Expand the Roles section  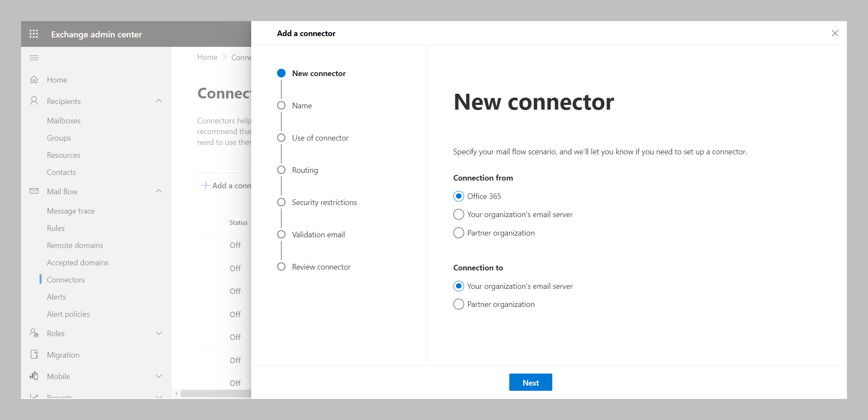(159, 333)
